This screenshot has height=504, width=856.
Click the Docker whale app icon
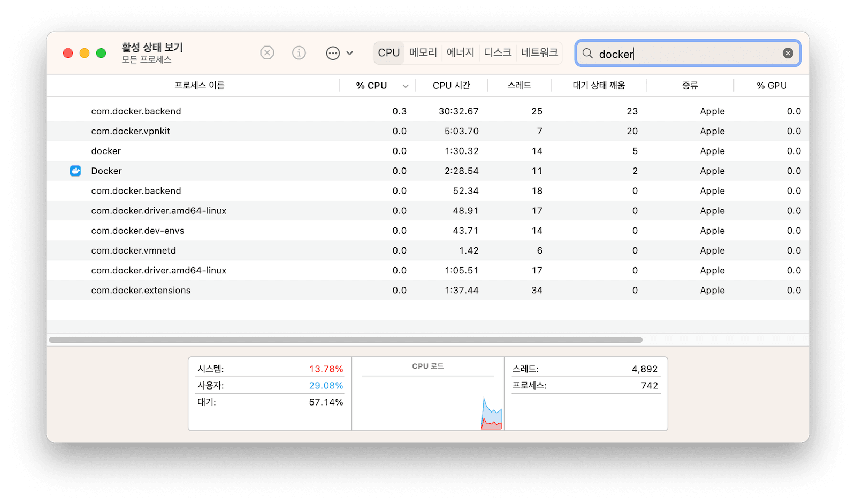coord(75,171)
